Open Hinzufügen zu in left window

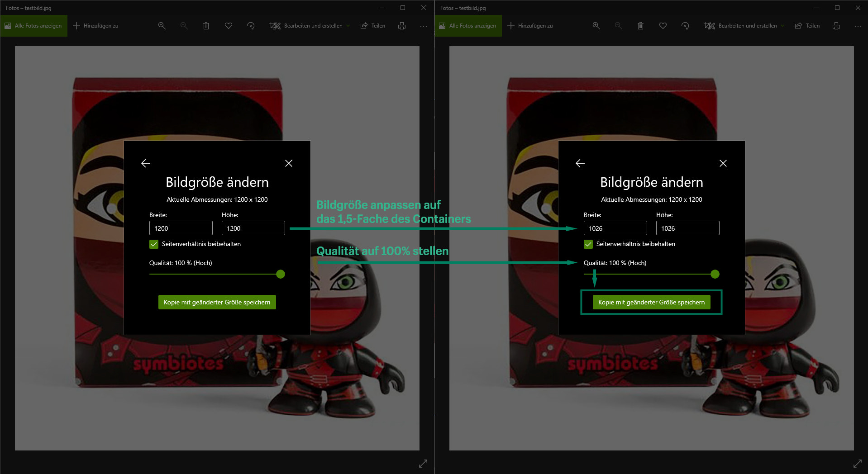coord(96,26)
